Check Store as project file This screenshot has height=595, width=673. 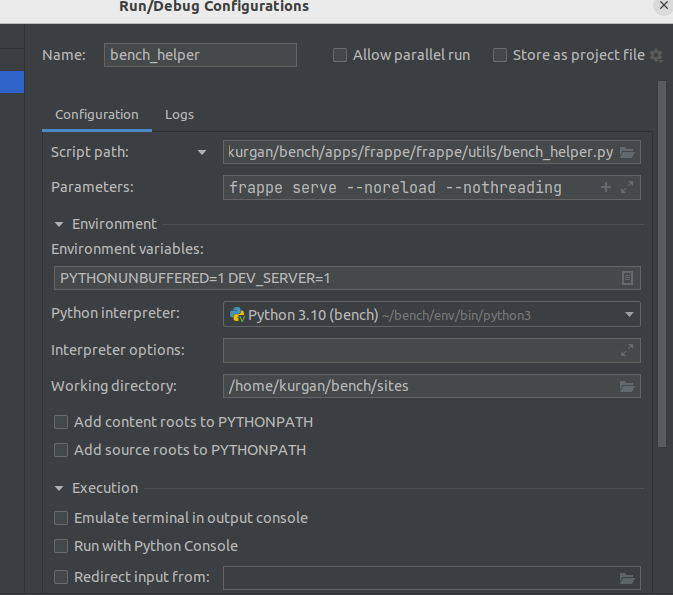tap(500, 55)
